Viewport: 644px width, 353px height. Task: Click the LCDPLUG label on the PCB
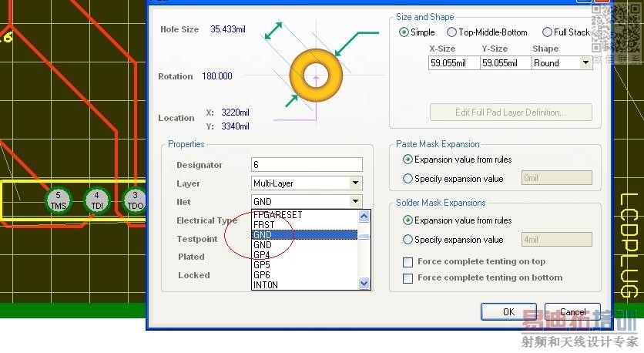pyautogui.click(x=629, y=246)
